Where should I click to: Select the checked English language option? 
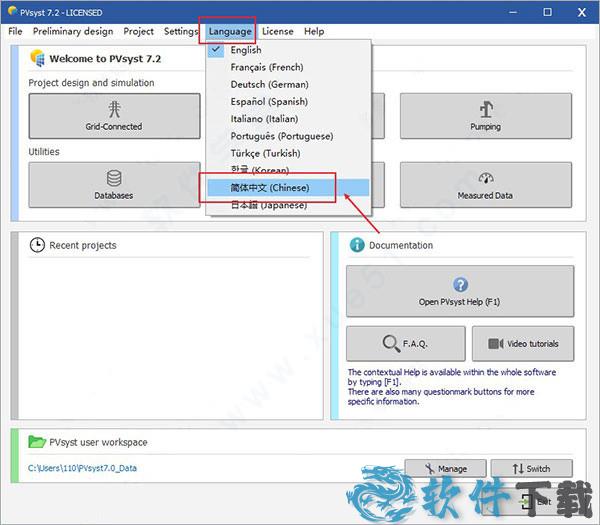tap(246, 50)
